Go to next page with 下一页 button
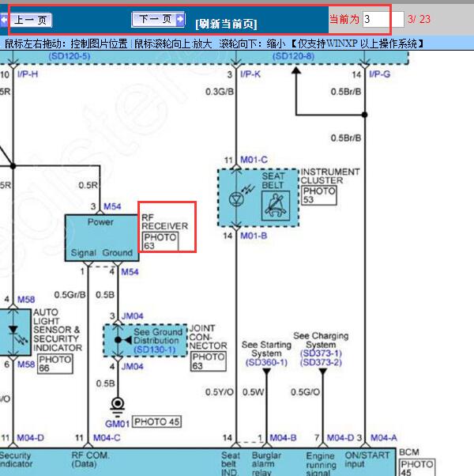Screen dimensions: 474x476 pyautogui.click(x=158, y=20)
